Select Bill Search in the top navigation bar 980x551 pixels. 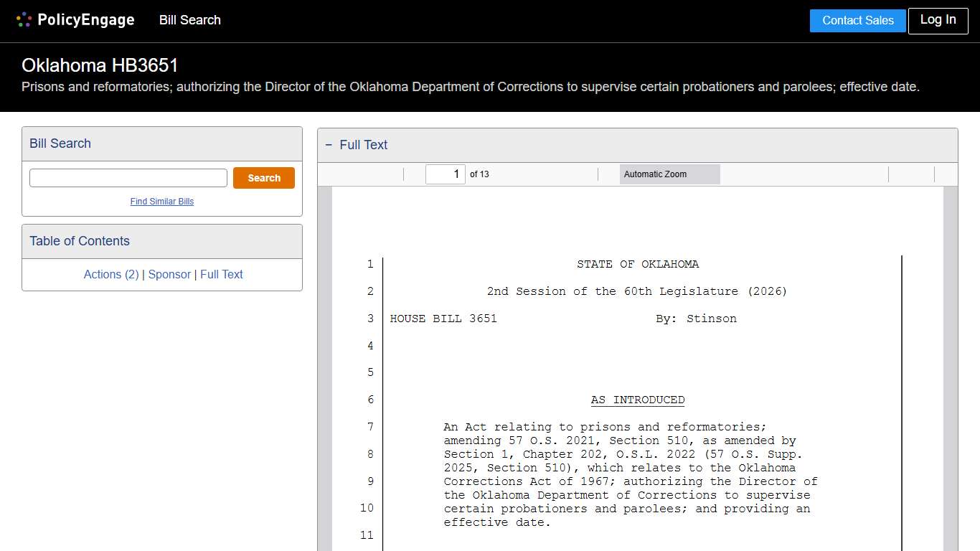coord(189,20)
